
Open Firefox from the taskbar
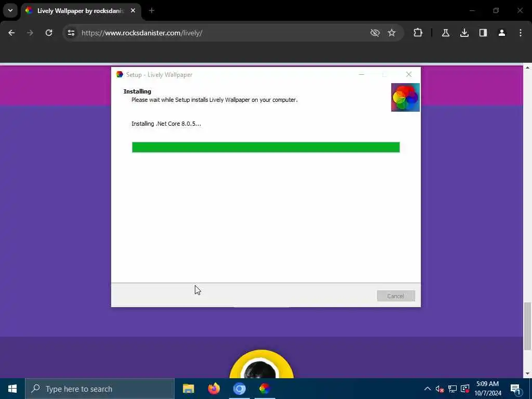tap(214, 389)
